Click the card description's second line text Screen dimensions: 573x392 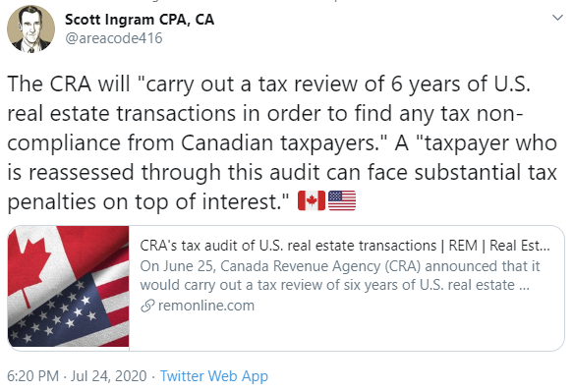point(335,285)
